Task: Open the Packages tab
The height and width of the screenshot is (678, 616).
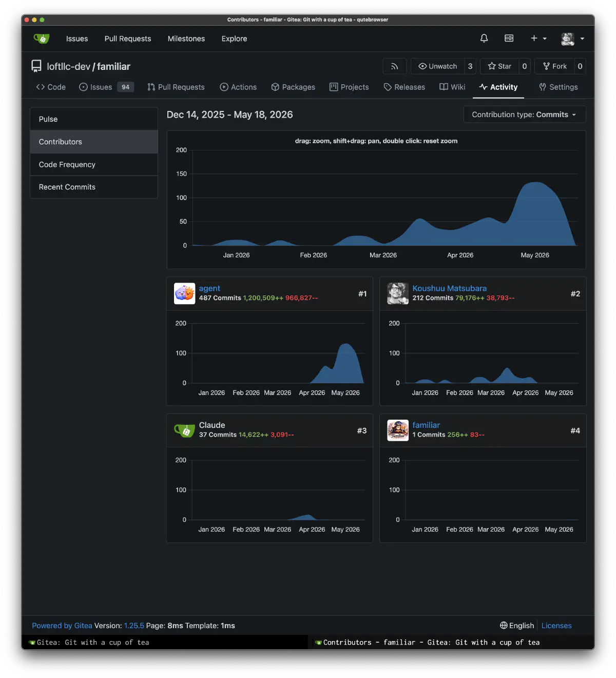Action: tap(293, 87)
